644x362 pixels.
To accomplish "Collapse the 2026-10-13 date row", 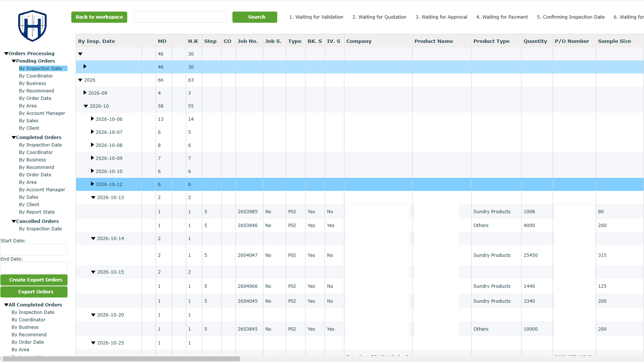I will point(93,198).
